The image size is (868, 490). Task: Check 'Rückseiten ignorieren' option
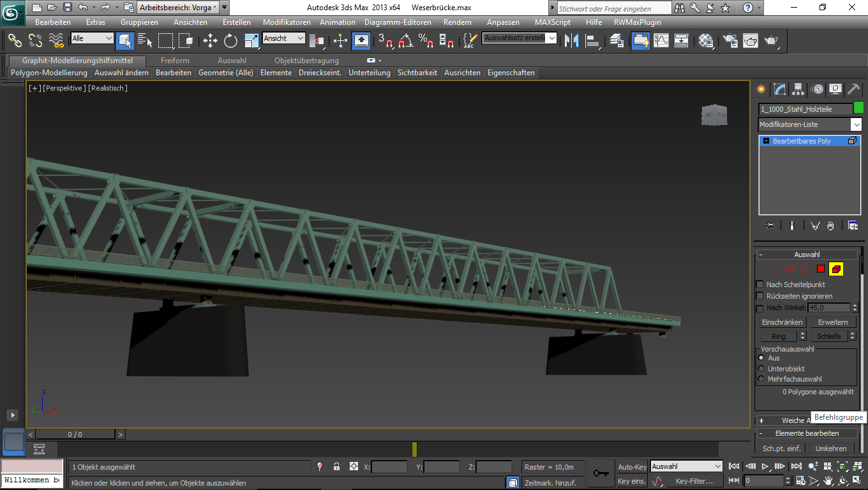[x=759, y=296]
